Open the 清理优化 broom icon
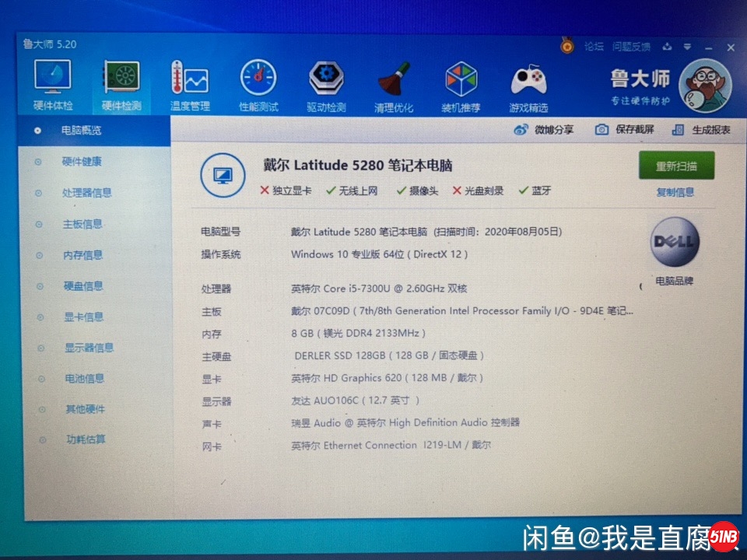 (394, 79)
